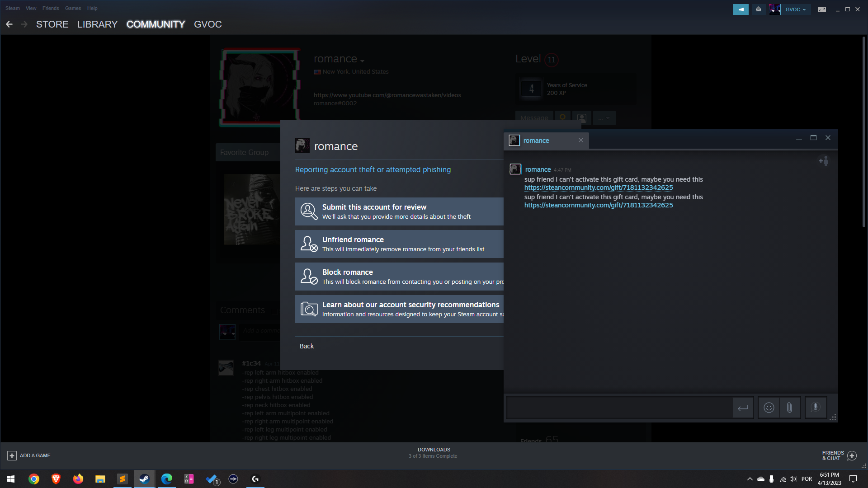This screenshot has height=488, width=868.
Task: Open the Steam menu
Action: (12, 8)
